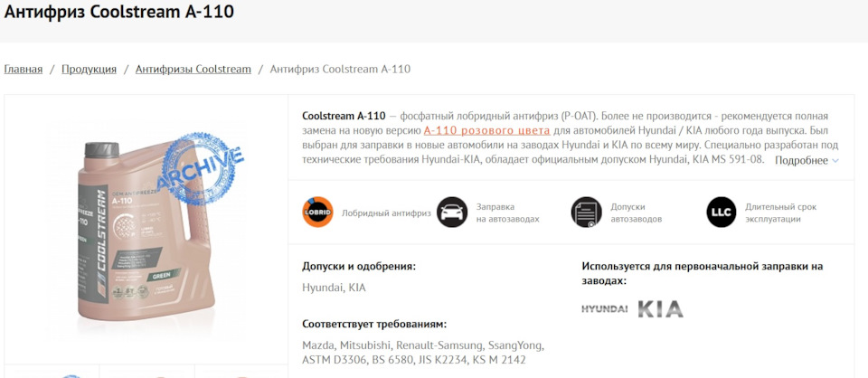The height and width of the screenshot is (378, 868).
Task: Click the Лобридный антифриз label
Action: (x=379, y=213)
